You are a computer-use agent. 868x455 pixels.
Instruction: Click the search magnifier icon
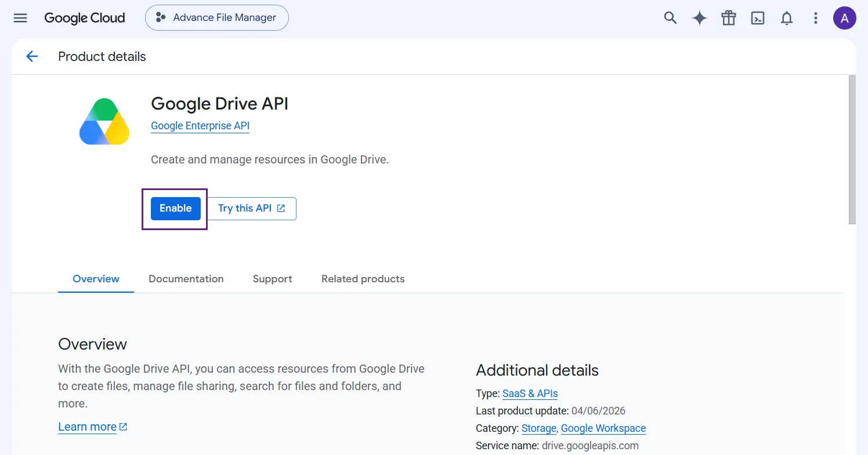click(x=670, y=18)
